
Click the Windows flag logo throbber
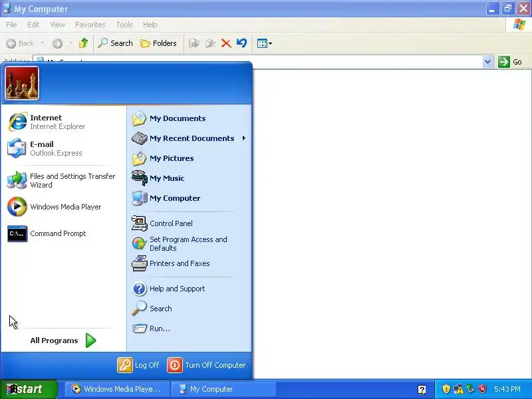519,25
